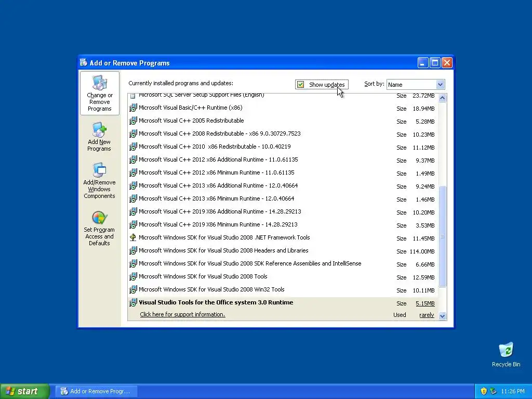The image size is (532, 399).
Task: Click scrollbar up arrow in program list
Action: 442,98
